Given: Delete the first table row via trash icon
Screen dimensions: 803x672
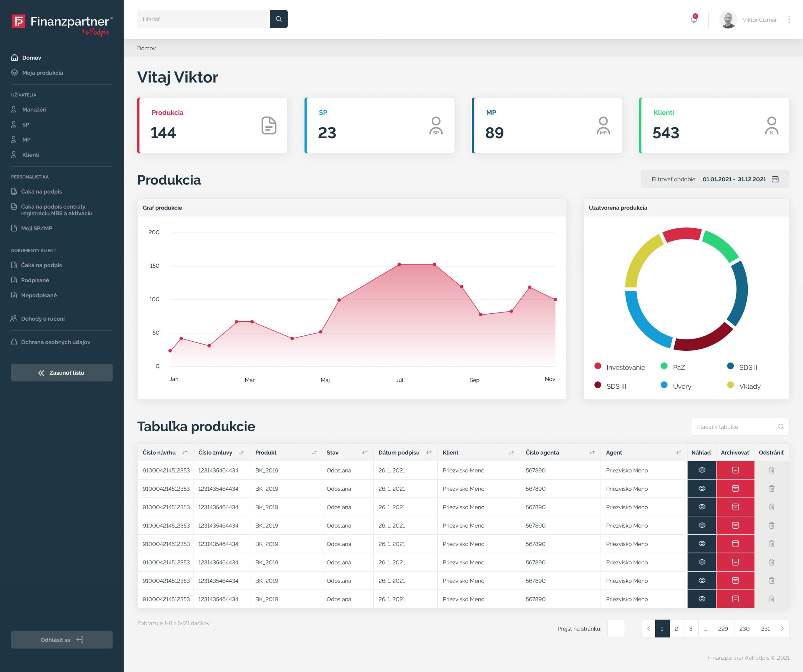Looking at the screenshot, I should 772,470.
